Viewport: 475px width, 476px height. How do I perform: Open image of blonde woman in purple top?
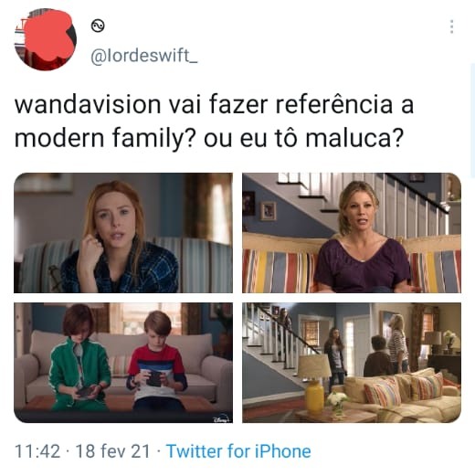352,233
